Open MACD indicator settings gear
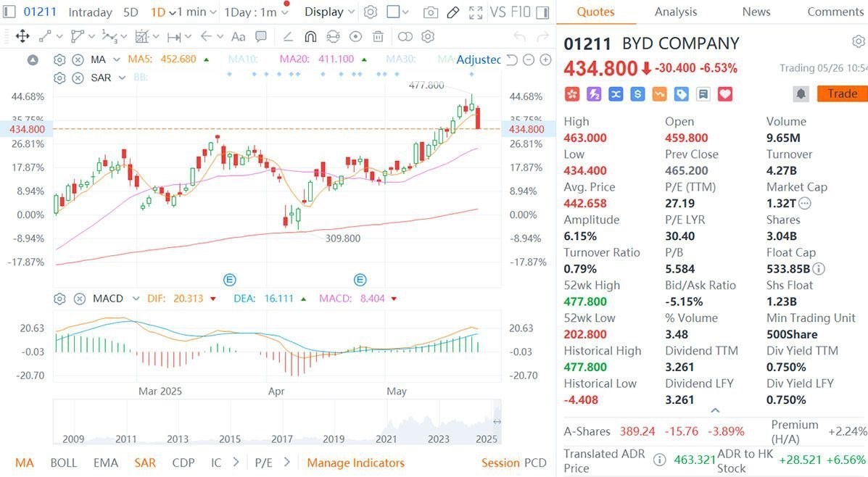868x477 pixels. click(59, 298)
